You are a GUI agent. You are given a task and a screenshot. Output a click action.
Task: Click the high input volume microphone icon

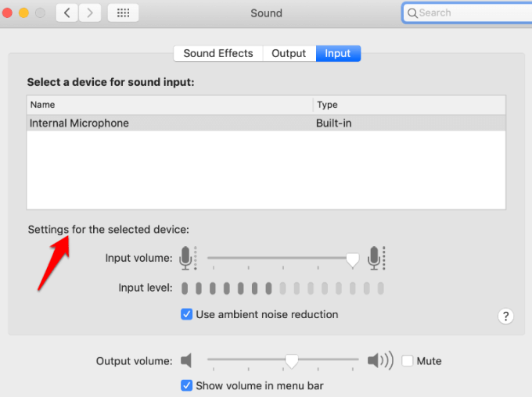(x=376, y=257)
